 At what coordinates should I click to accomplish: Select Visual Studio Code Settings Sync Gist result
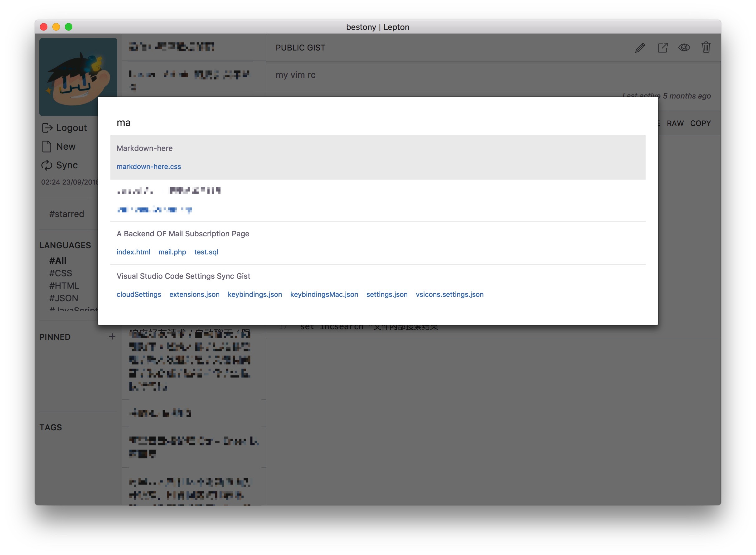tap(183, 276)
